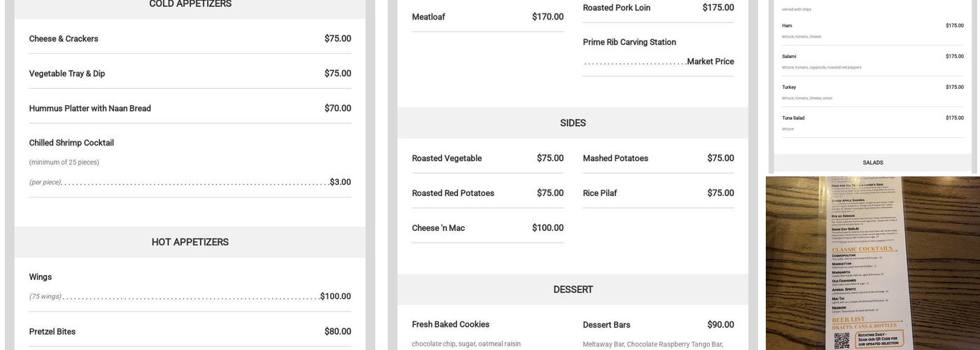Click the Dessert Bars item
Screen dimensions: 980x350
click(606, 325)
